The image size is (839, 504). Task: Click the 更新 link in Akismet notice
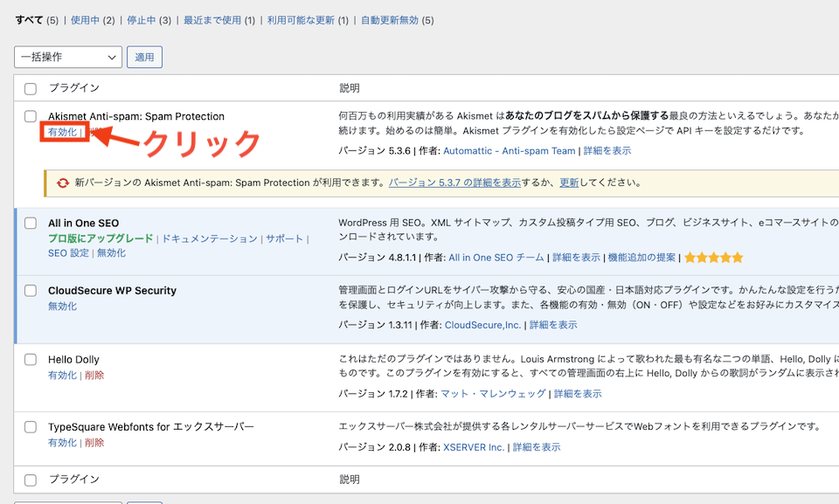(x=569, y=183)
